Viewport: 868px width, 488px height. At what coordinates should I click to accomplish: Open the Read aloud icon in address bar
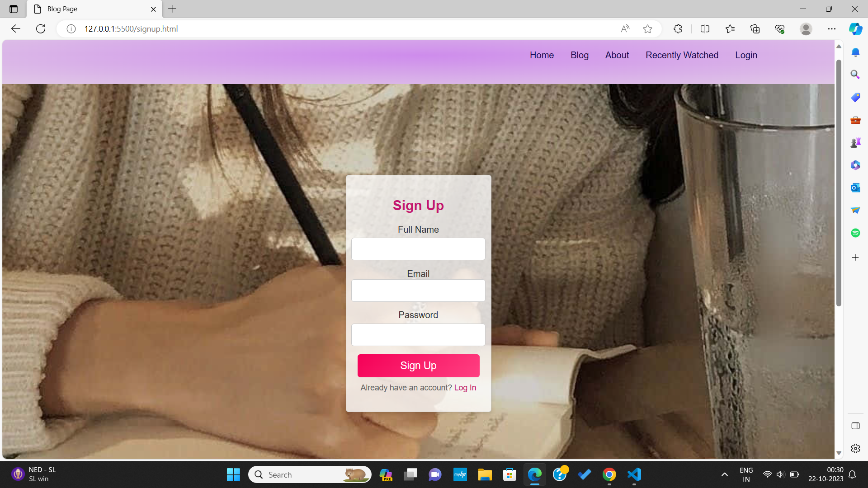tap(625, 29)
